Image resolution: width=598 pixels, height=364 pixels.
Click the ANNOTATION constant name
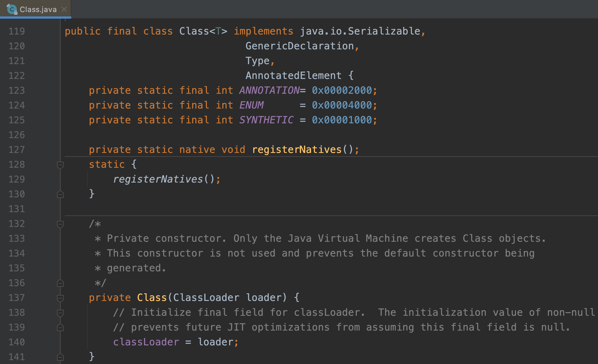pos(269,90)
